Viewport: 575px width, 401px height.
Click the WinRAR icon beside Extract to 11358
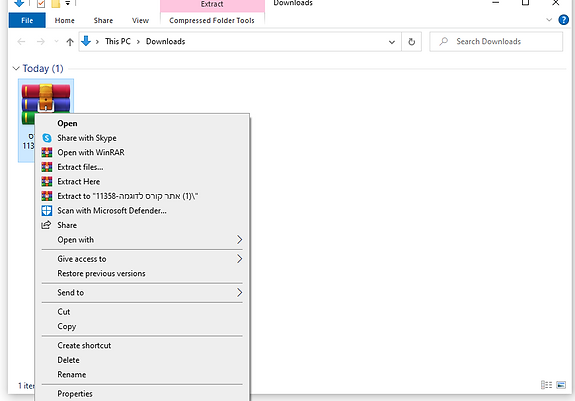(47, 196)
